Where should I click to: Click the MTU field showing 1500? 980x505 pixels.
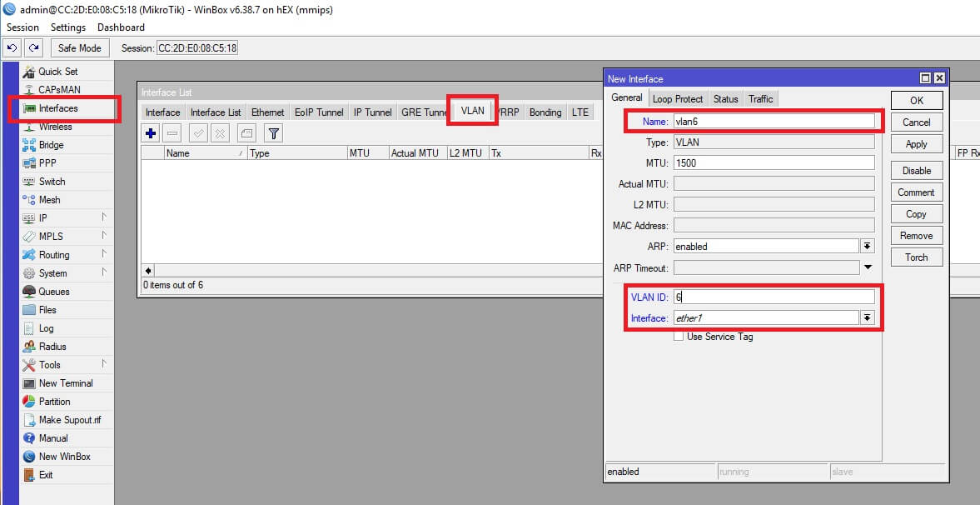[x=774, y=162]
